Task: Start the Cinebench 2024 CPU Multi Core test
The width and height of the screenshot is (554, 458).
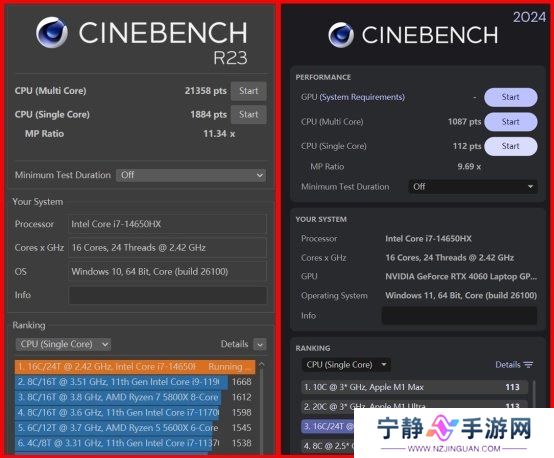Action: click(511, 122)
